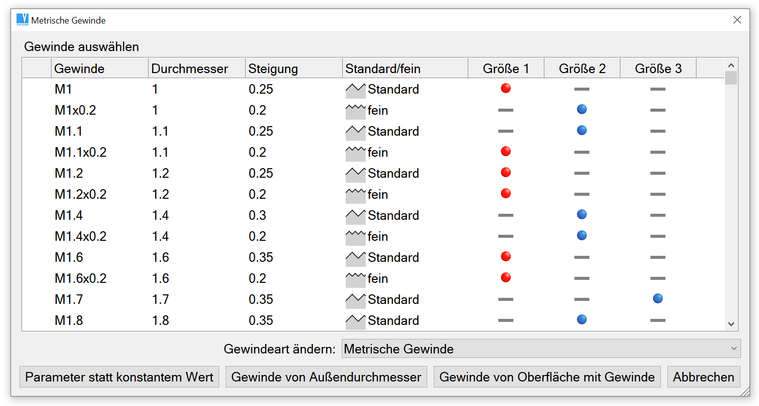Viewport: 759px width, 406px height.
Task: Click the red dot in row M1
Action: point(506,89)
